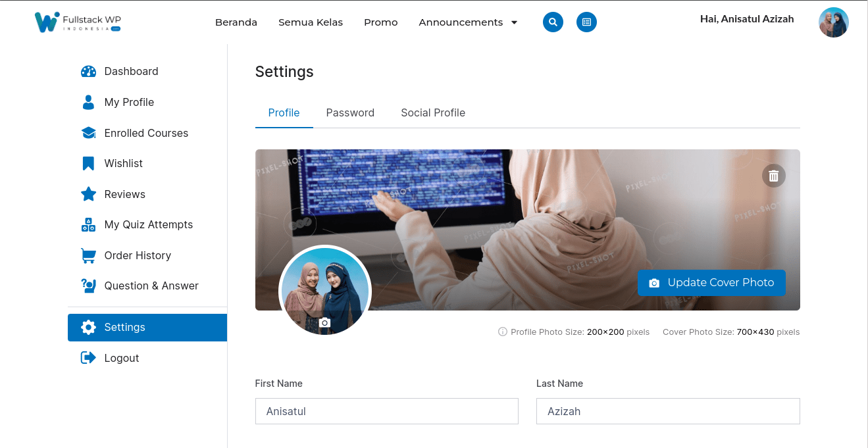Delete cover photo using trash icon
The height and width of the screenshot is (448, 868).
774,176
